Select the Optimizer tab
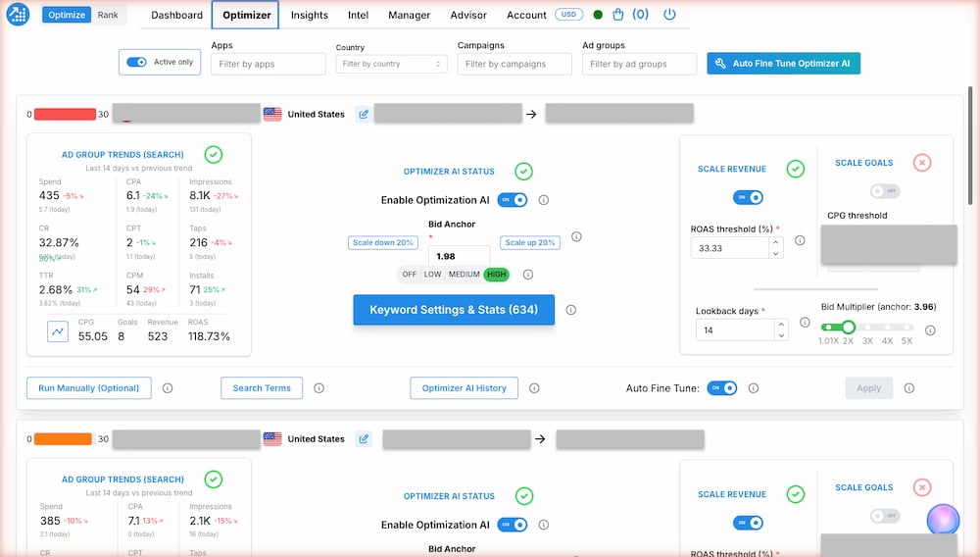This screenshot has height=557, width=980. click(x=247, y=15)
